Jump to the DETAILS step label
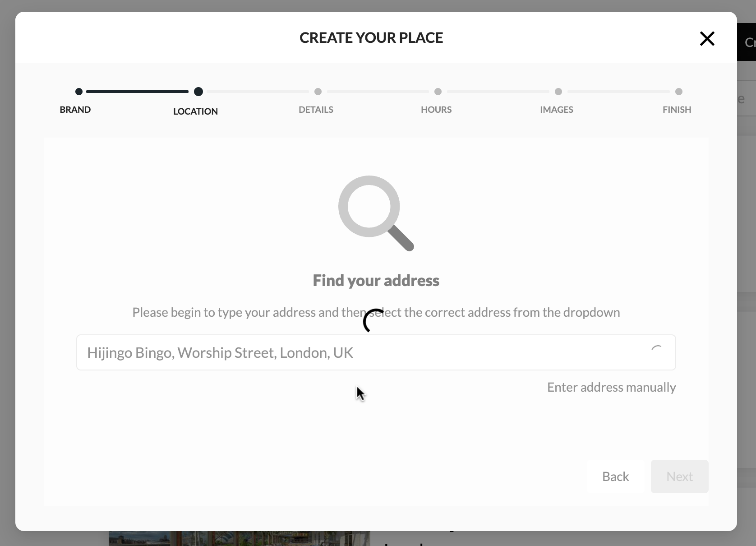Screen dimensions: 756x546 click(316, 110)
